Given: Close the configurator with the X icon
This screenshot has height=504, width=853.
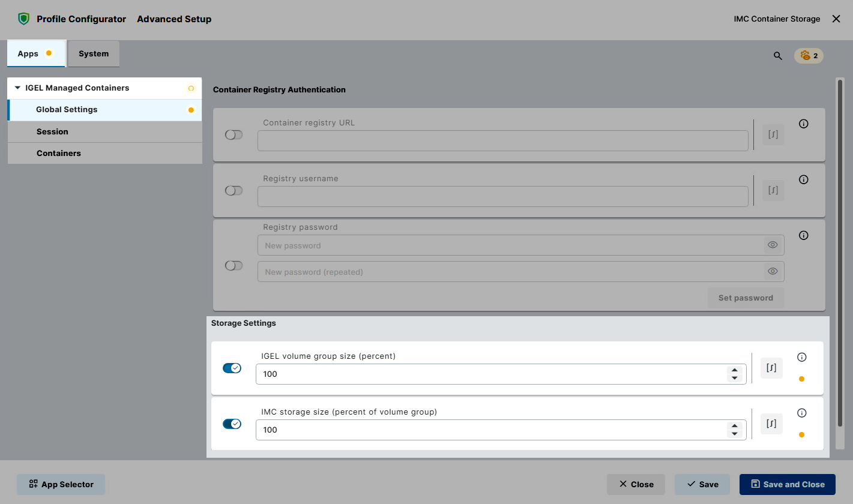Looking at the screenshot, I should click(836, 19).
